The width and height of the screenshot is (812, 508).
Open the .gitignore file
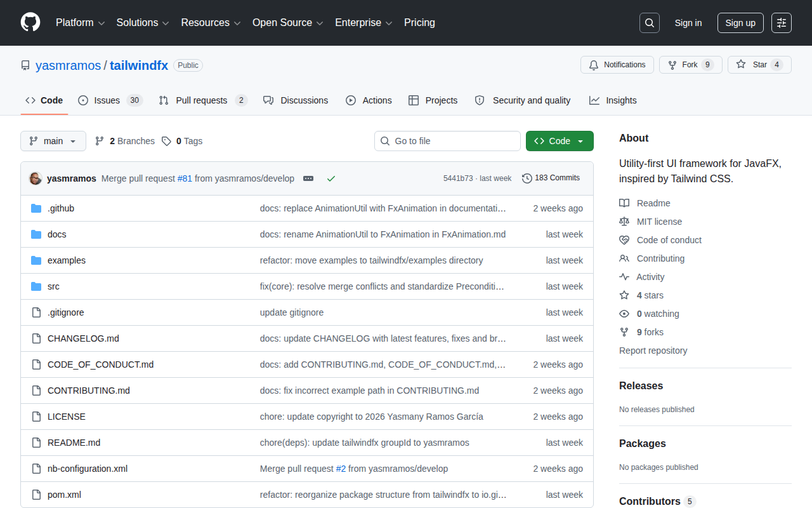coord(66,312)
